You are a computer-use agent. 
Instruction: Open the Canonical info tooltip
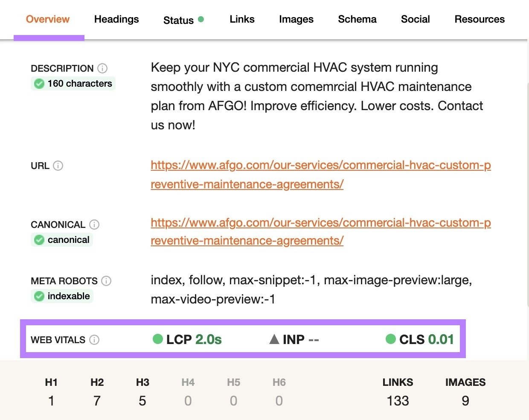pos(94,225)
